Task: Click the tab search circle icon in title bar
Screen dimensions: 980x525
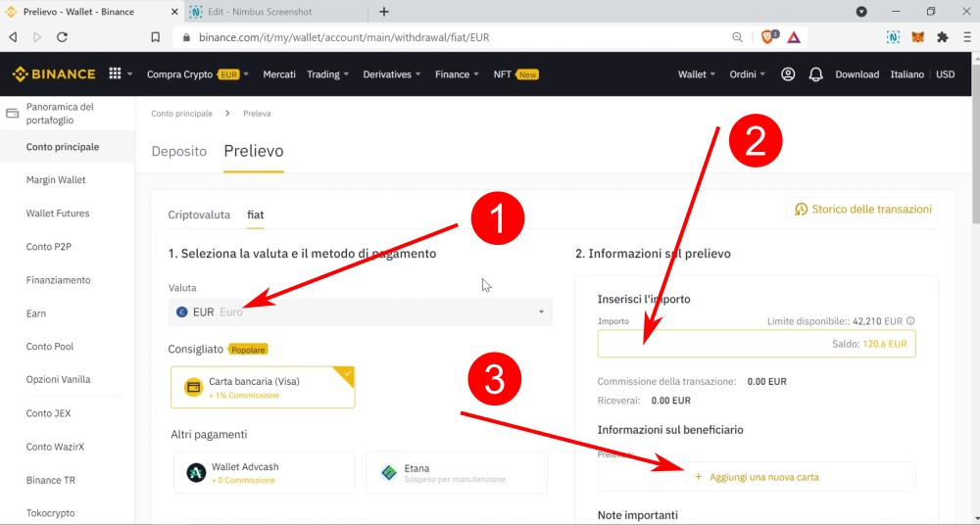Action: [861, 11]
